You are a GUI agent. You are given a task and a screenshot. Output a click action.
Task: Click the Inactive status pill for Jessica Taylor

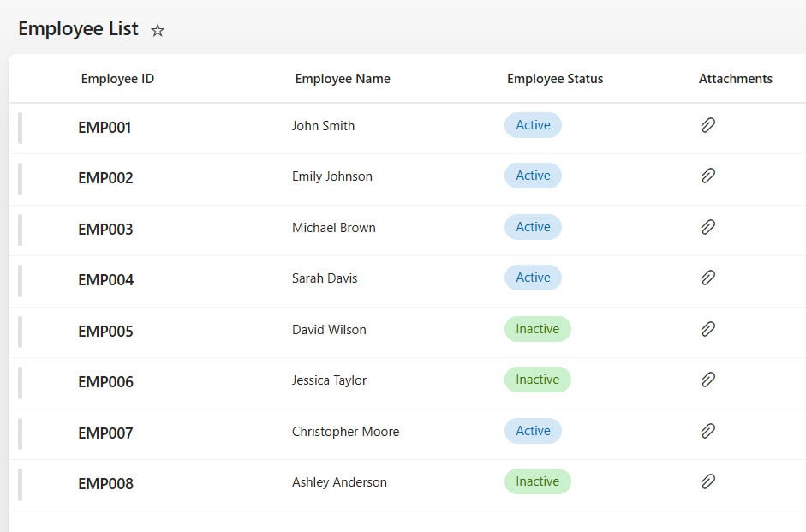(538, 380)
